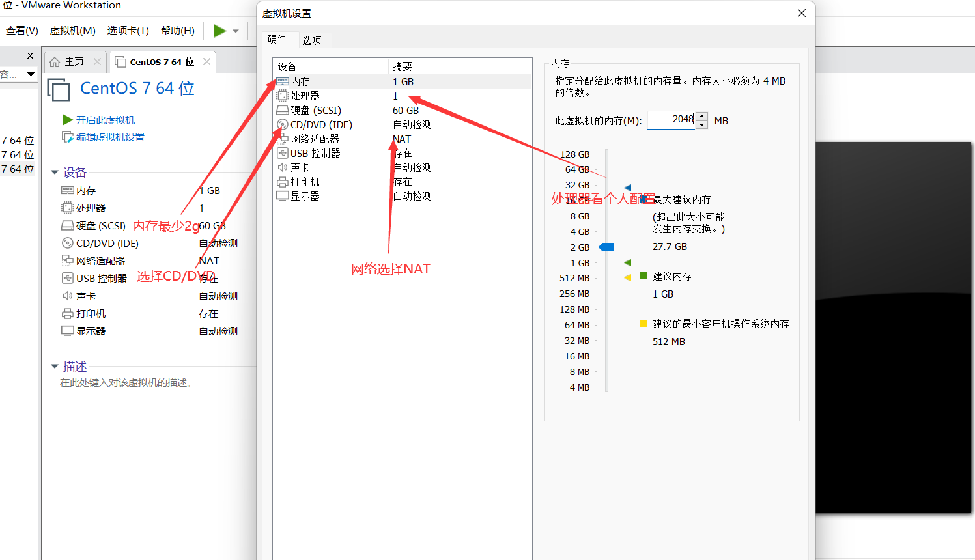Select the 处理器 processor icon in the settings dialog
This screenshot has height=560, width=975.
(x=283, y=96)
